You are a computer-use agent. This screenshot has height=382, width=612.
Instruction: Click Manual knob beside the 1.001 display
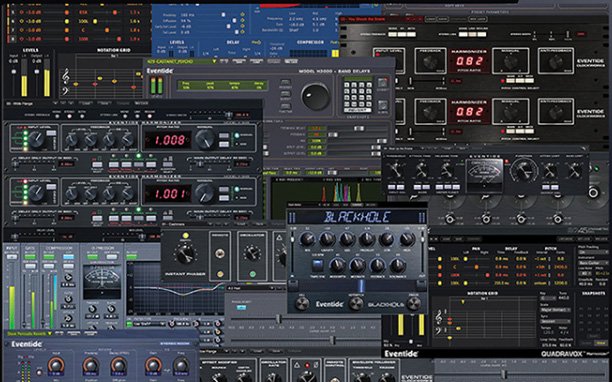coord(206,192)
